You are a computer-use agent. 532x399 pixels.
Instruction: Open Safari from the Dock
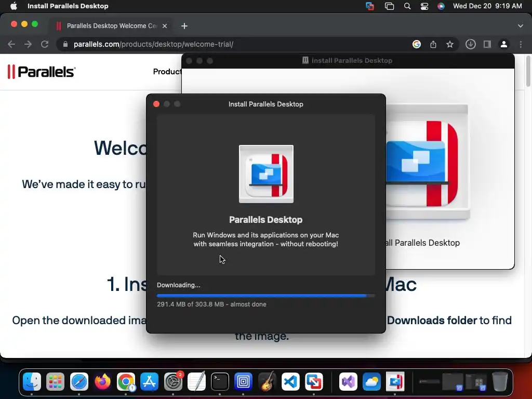pyautogui.click(x=79, y=382)
